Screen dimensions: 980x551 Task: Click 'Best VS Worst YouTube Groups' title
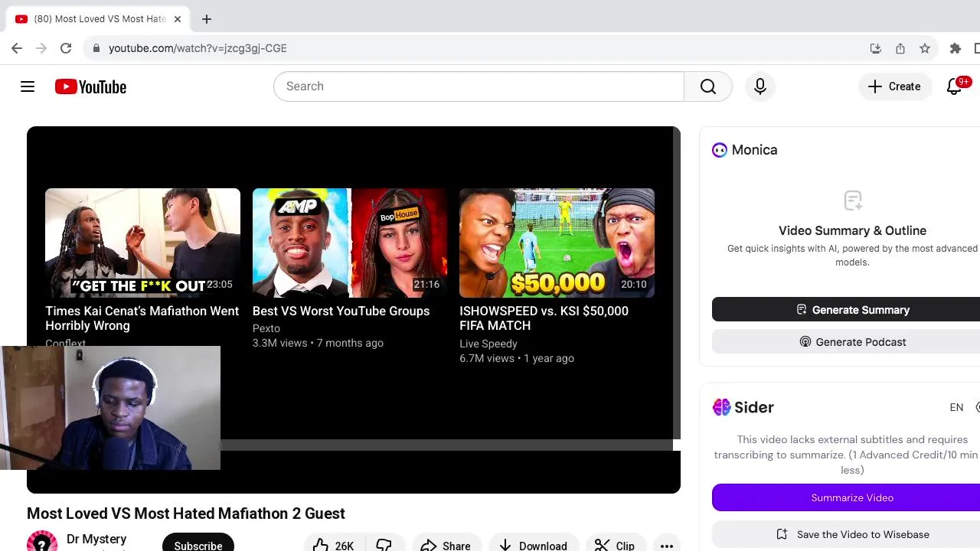click(341, 311)
